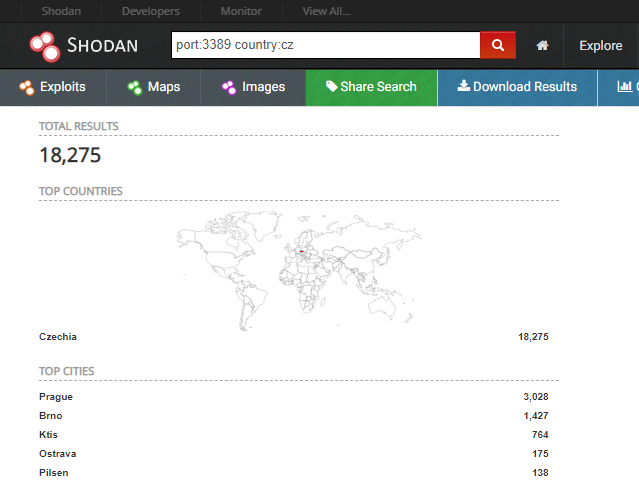The height and width of the screenshot is (501, 639).
Task: Select the Shodan top navigation tab
Action: (61, 11)
